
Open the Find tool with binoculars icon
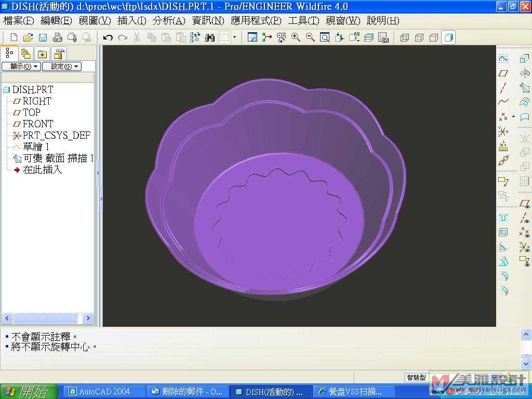(x=210, y=37)
